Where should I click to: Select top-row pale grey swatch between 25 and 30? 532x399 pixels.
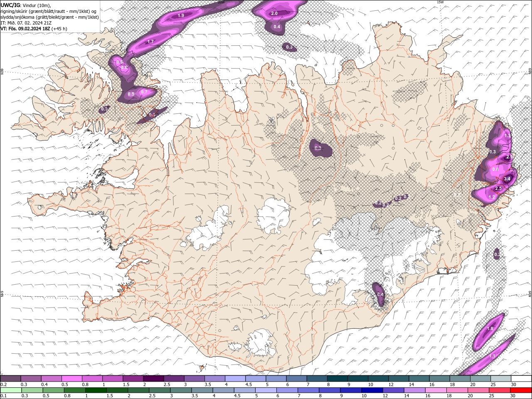pos(501,379)
